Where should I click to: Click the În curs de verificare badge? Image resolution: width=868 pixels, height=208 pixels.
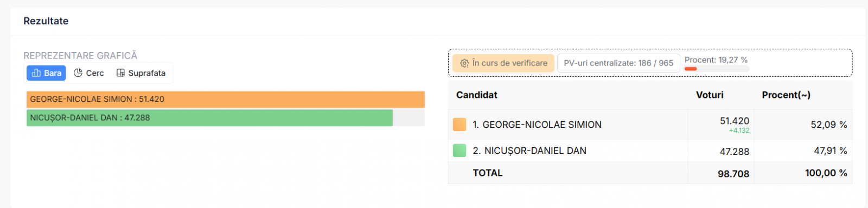pyautogui.click(x=503, y=63)
